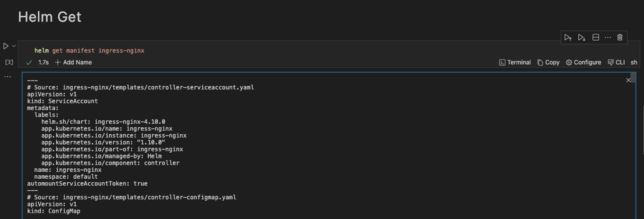Open the run options dropdown chevron
Image resolution: width=644 pixels, height=219 pixels.
[x=14, y=46]
